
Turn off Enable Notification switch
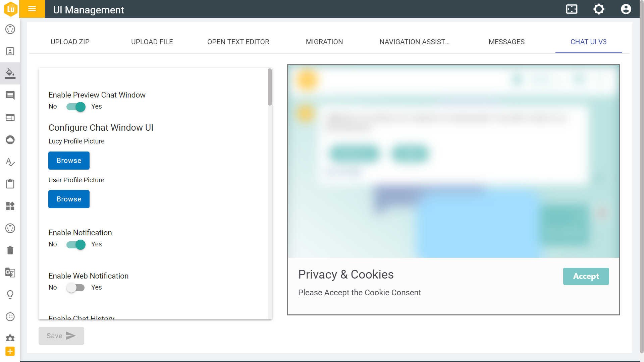(x=76, y=245)
